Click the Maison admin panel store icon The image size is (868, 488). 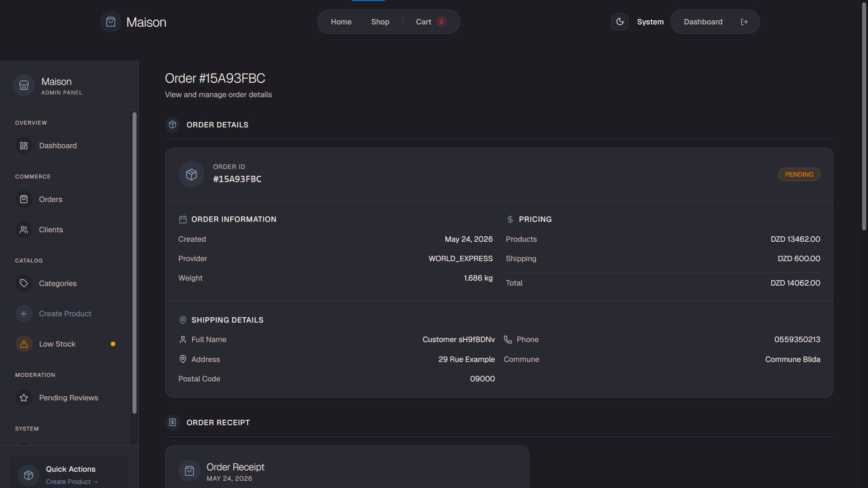[24, 85]
